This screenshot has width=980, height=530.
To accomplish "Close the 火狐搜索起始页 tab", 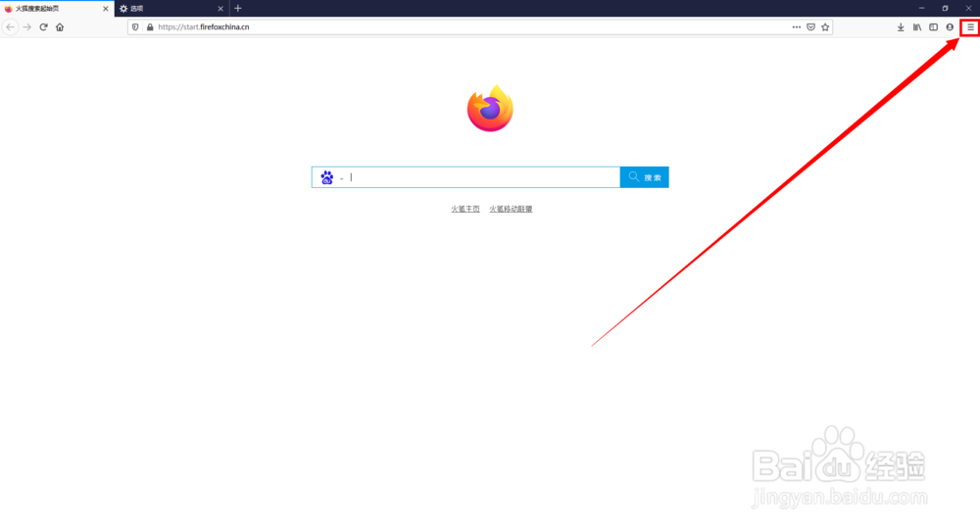I will pos(105,9).
